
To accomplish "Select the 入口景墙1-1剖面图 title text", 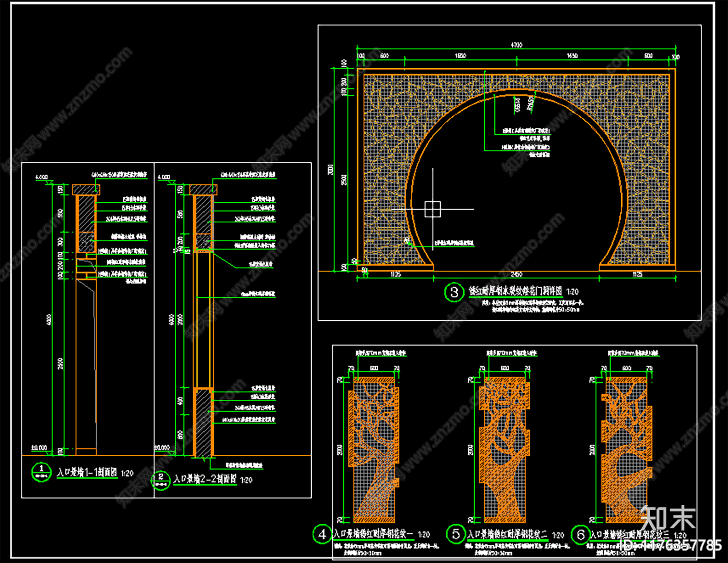I will [87, 473].
